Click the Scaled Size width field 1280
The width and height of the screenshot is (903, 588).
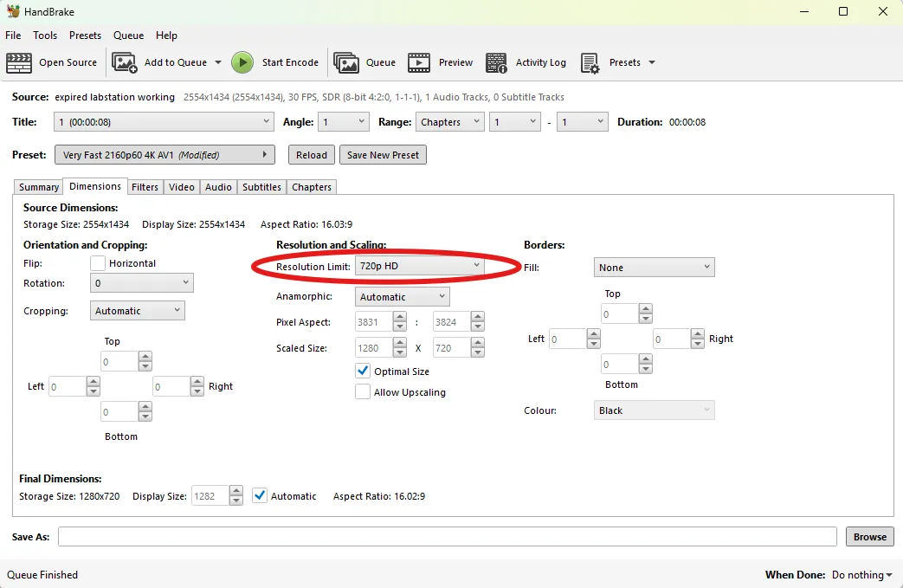coord(374,348)
